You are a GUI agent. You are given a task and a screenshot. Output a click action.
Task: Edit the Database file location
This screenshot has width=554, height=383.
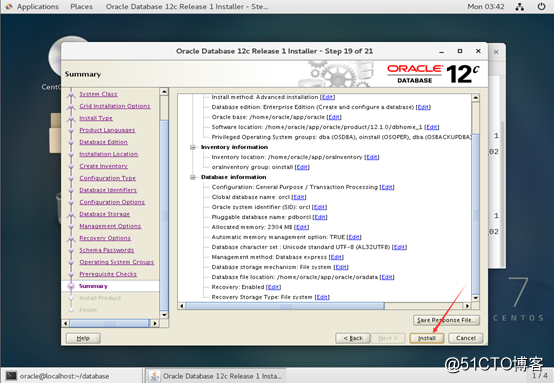click(x=387, y=277)
